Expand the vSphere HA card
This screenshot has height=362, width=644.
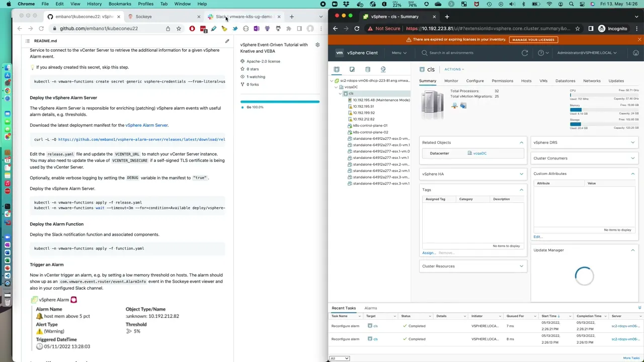[x=521, y=174]
